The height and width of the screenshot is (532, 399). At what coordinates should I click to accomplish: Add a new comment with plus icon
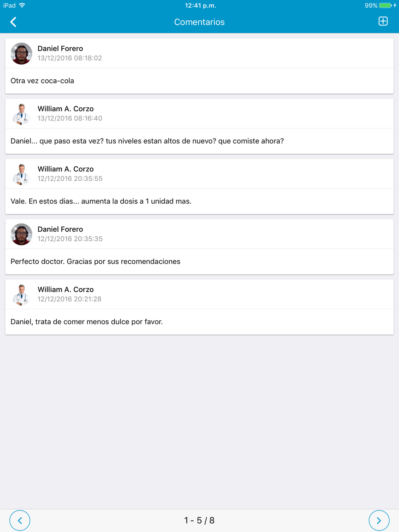click(x=383, y=21)
